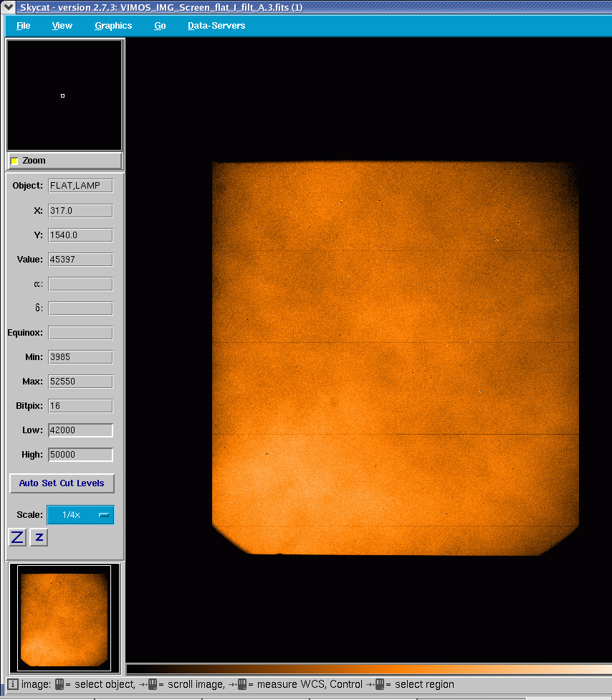Click on the main flat-field image
The image size is (612, 700).
[395, 358]
